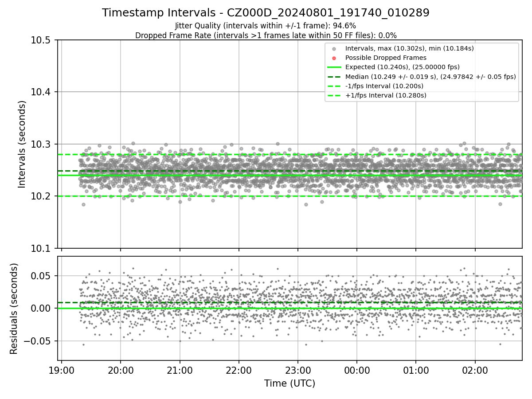Screen dimensions: 532x399
Task: Click legend entry 'Median (10.249 +/- 0.019 s)'
Action: (430, 77)
